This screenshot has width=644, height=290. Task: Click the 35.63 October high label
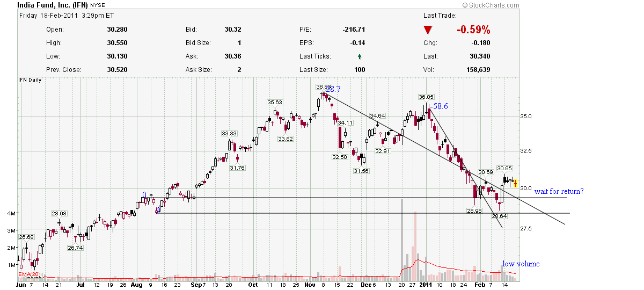275,102
